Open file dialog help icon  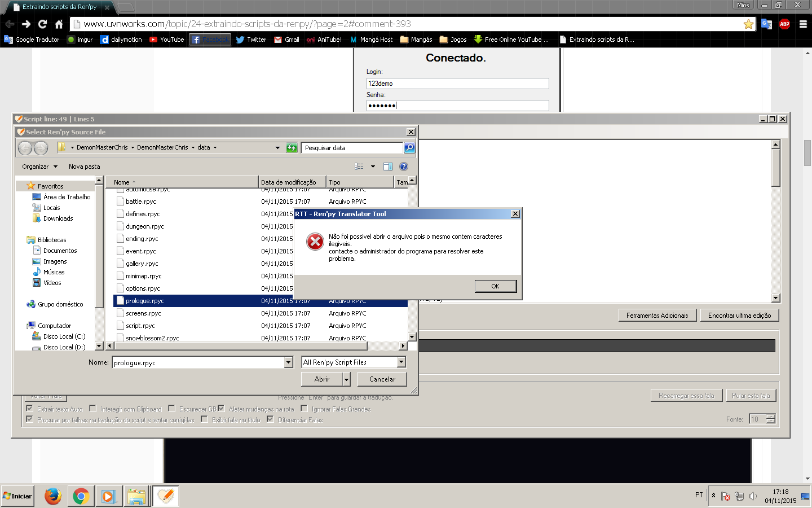tap(404, 167)
